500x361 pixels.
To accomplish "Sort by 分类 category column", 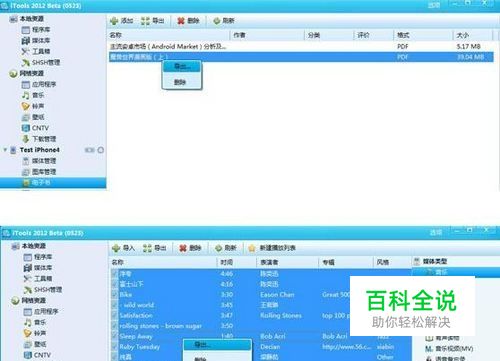I will coord(329,35).
